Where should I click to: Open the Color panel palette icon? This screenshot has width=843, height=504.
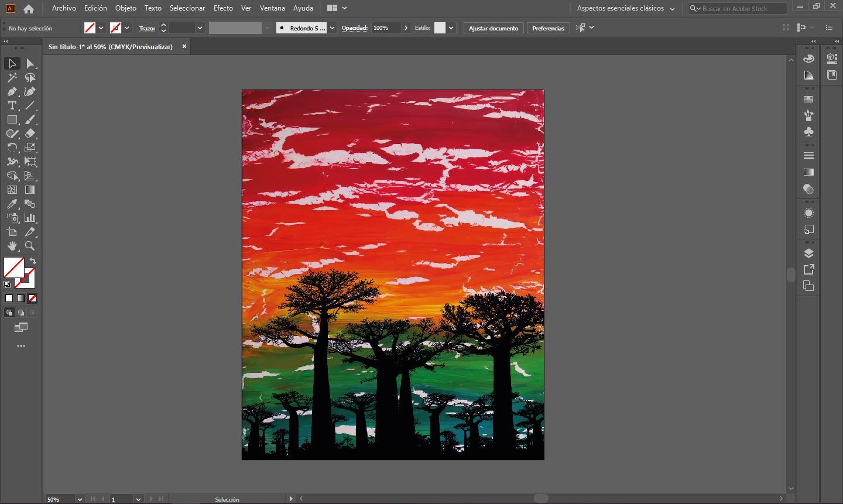[x=808, y=59]
